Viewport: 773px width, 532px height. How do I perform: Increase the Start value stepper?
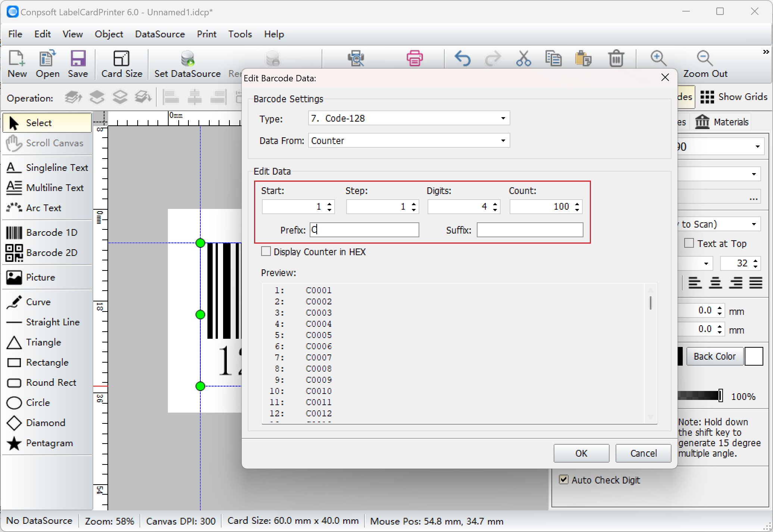[x=329, y=204]
